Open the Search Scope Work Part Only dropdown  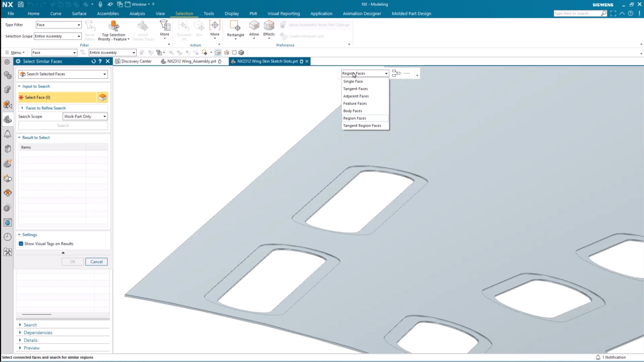85,116
